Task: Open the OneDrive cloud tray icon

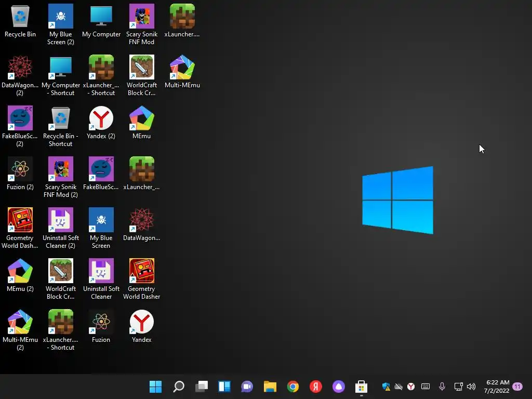Action: pos(398,387)
